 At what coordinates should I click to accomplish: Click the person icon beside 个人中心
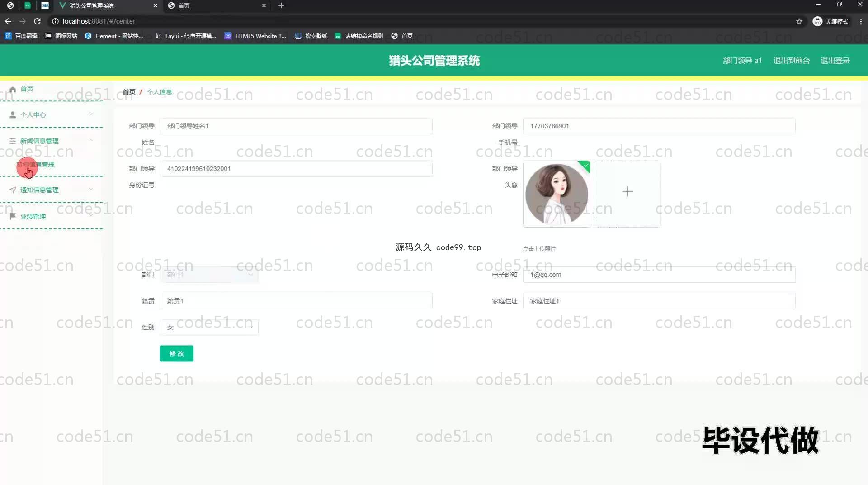pyautogui.click(x=13, y=115)
